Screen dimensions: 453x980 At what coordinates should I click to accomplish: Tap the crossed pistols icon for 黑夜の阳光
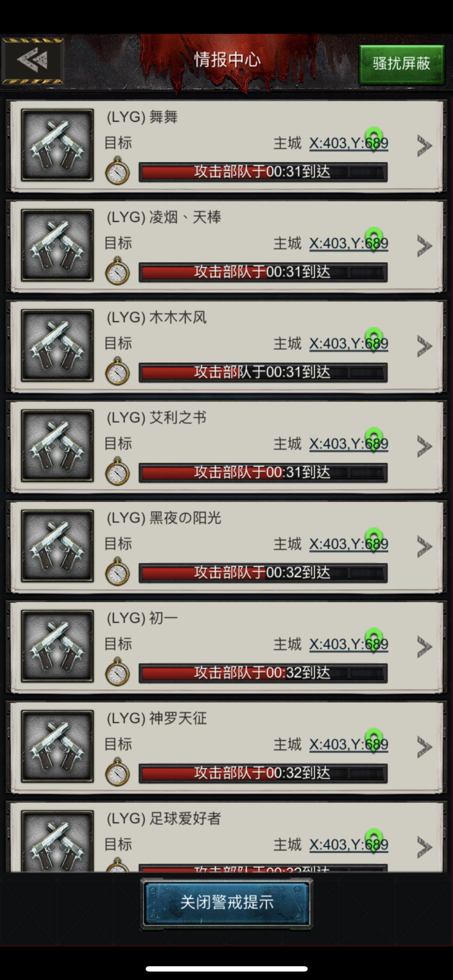tap(57, 546)
